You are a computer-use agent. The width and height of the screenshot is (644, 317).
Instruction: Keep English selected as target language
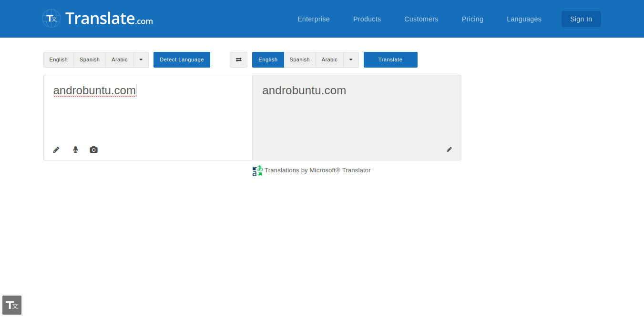267,59
